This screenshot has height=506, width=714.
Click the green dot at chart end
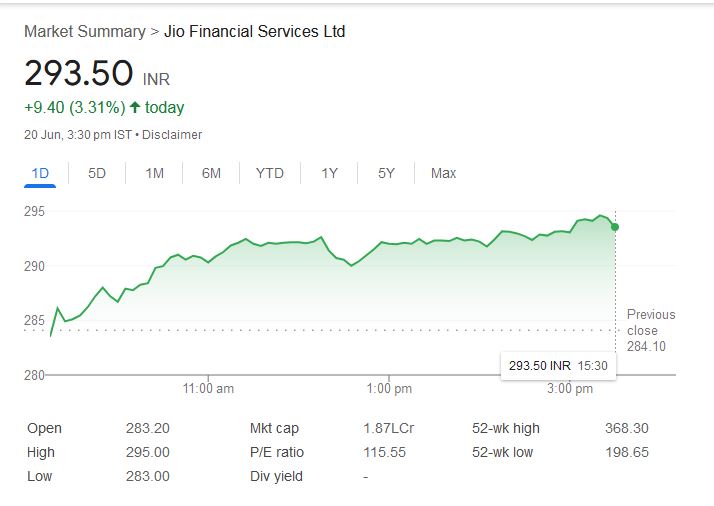[x=615, y=227]
